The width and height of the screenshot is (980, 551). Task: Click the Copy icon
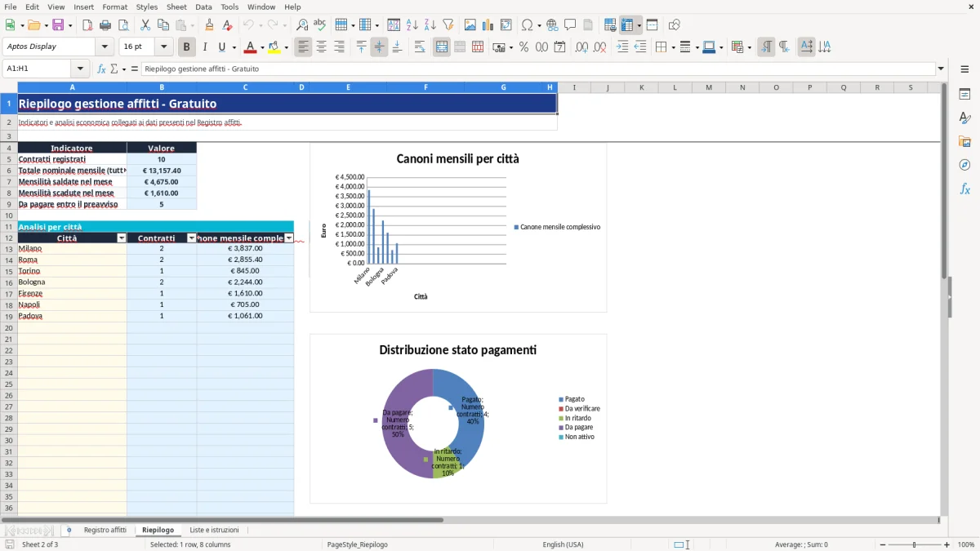(163, 25)
